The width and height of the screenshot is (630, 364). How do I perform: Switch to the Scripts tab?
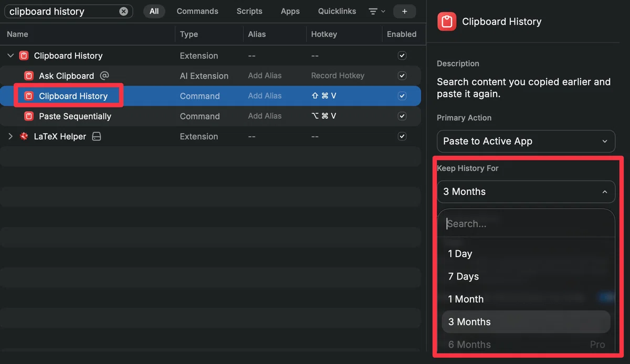tap(249, 11)
